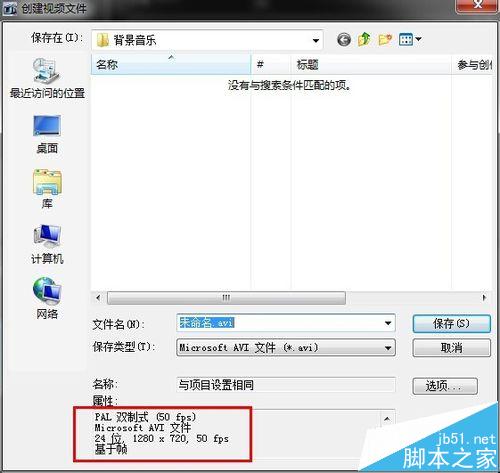Go back to the previous folder
500x473 pixels.
[344, 40]
